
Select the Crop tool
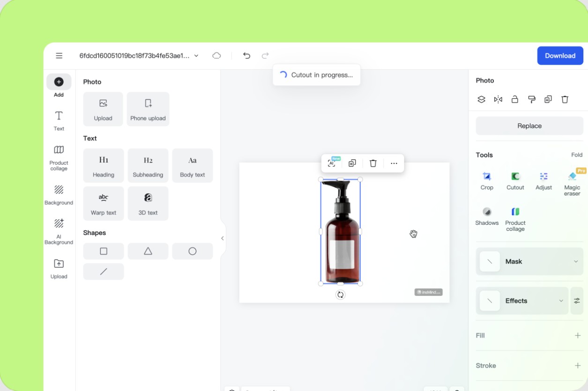(487, 181)
